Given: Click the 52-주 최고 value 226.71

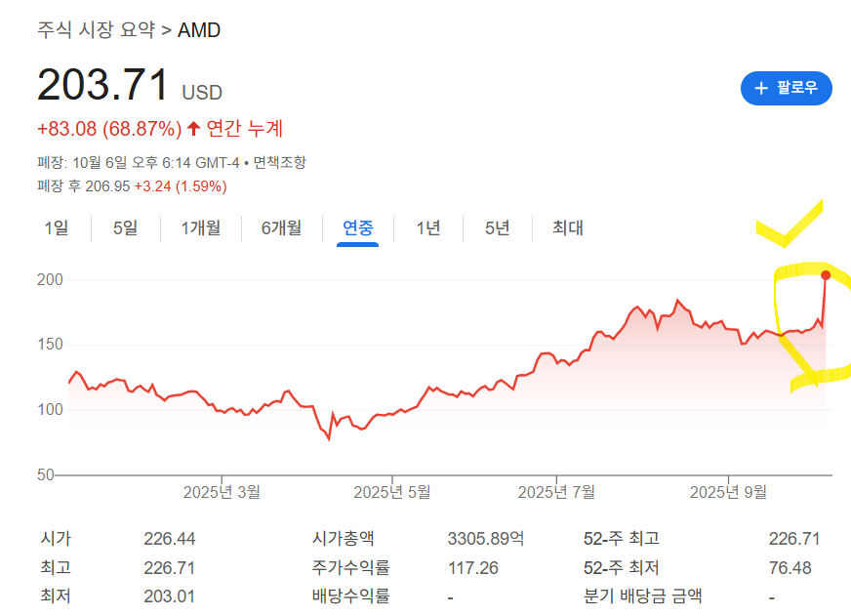Looking at the screenshot, I should click(793, 538).
